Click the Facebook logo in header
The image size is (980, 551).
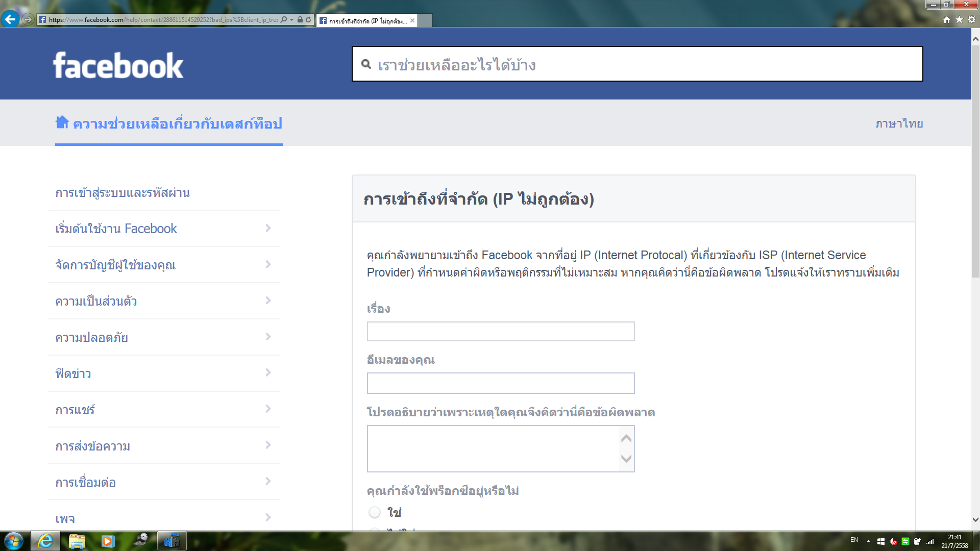pos(118,65)
